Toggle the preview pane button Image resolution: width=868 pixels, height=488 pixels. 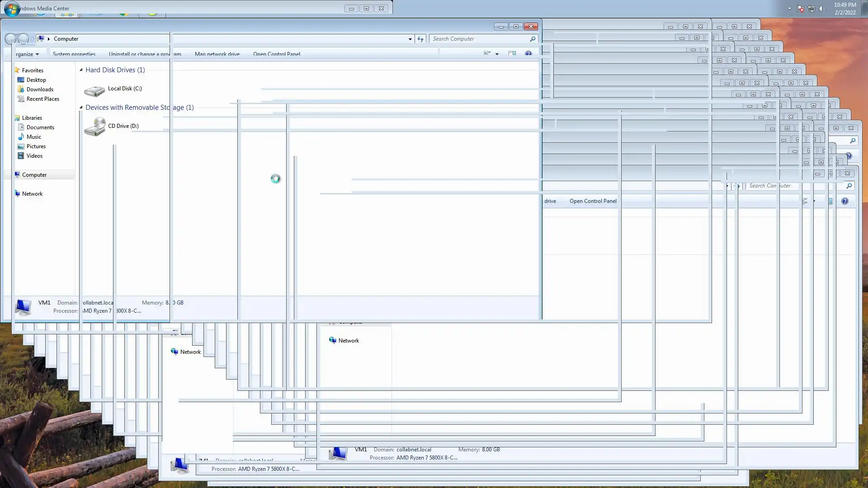(512, 54)
